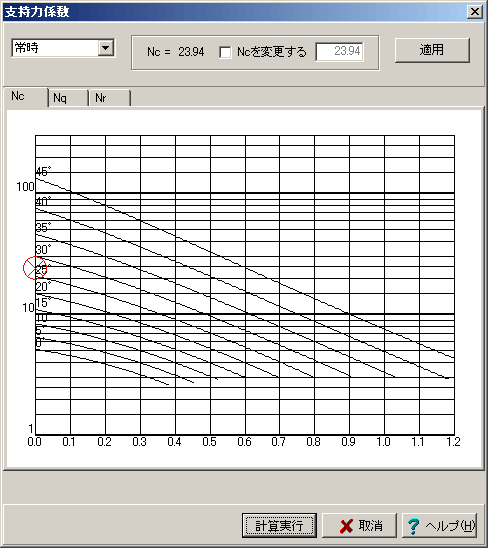488x548 pixels.
Task: Click the Nc value input field
Action: [339, 52]
